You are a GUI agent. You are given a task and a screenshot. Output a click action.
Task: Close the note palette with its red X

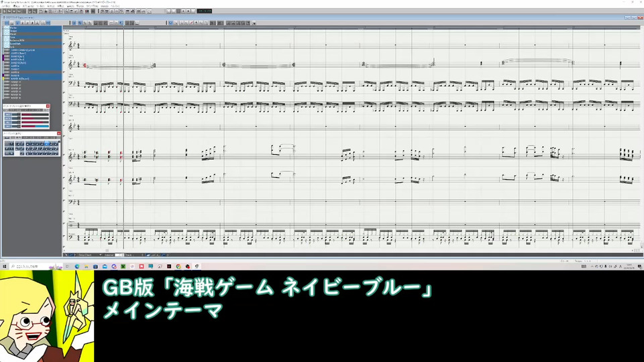point(59,134)
